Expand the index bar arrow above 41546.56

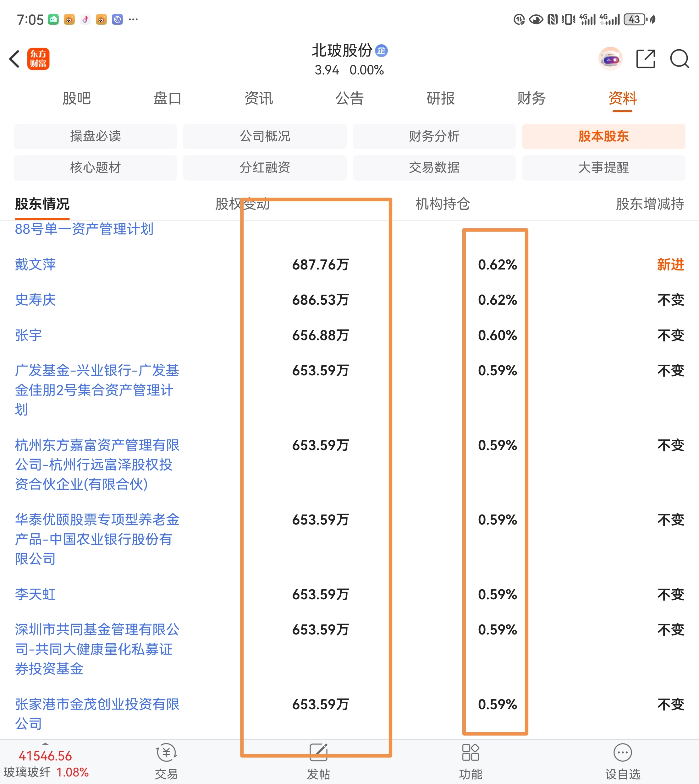click(45, 744)
